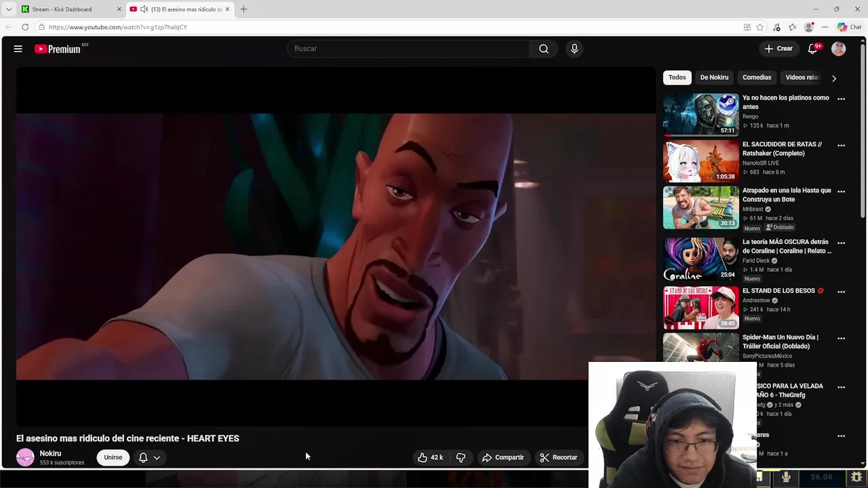This screenshot has height=488, width=868.
Task: Open the Nokiru channel name link
Action: point(50,453)
